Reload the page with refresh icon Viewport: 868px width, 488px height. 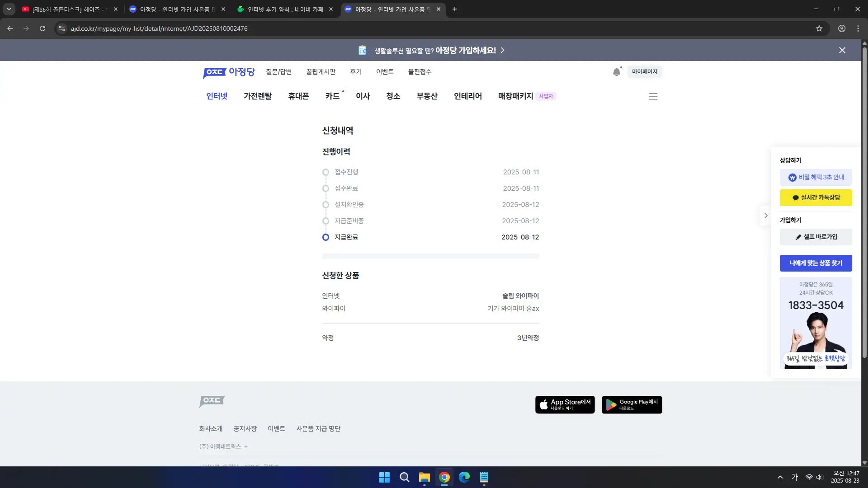pyautogui.click(x=42, y=28)
